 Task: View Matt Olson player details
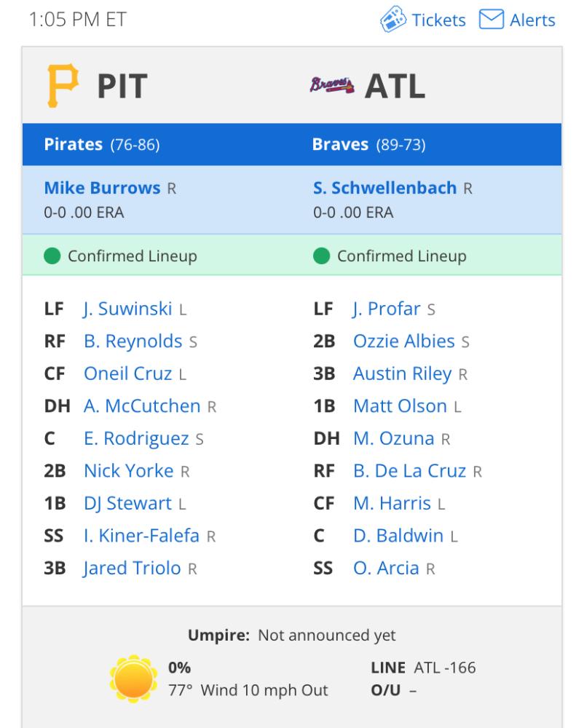(400, 406)
